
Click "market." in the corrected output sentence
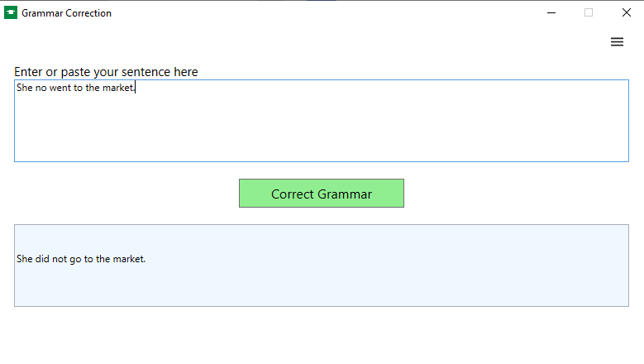pos(129,259)
